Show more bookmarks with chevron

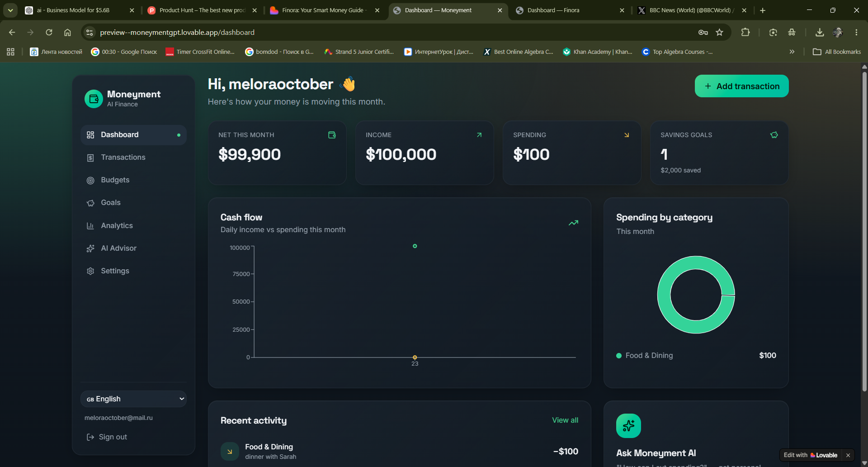(x=792, y=52)
